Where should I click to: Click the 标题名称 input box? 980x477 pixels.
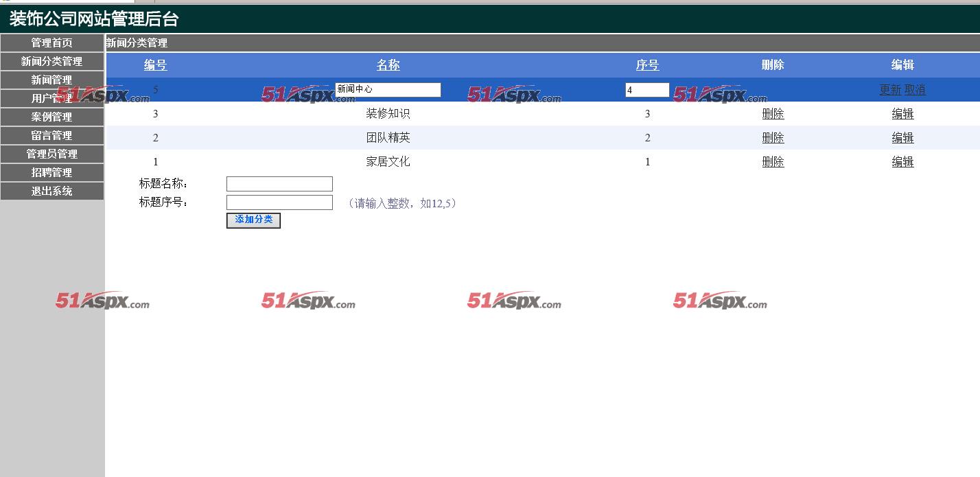point(279,184)
